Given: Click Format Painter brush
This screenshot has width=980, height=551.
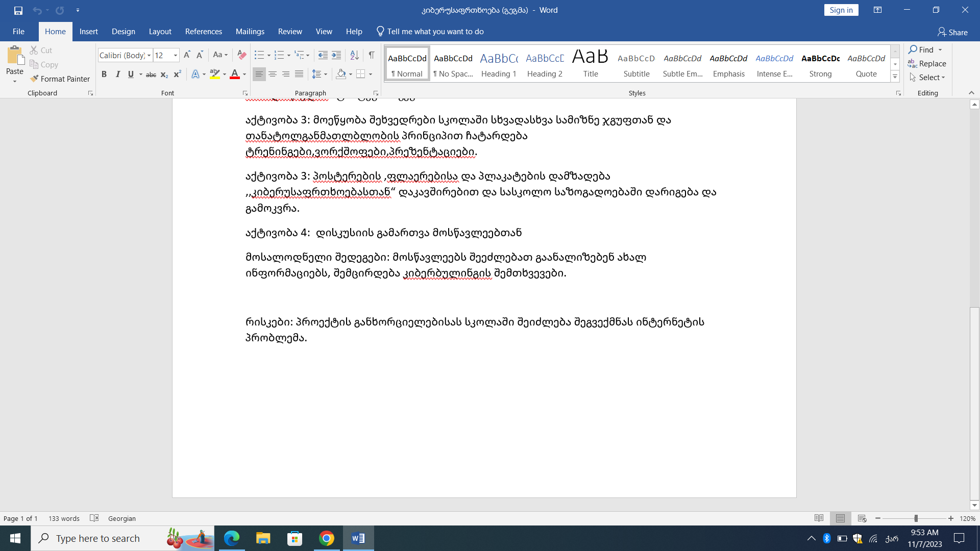Looking at the screenshot, I should click(60, 79).
